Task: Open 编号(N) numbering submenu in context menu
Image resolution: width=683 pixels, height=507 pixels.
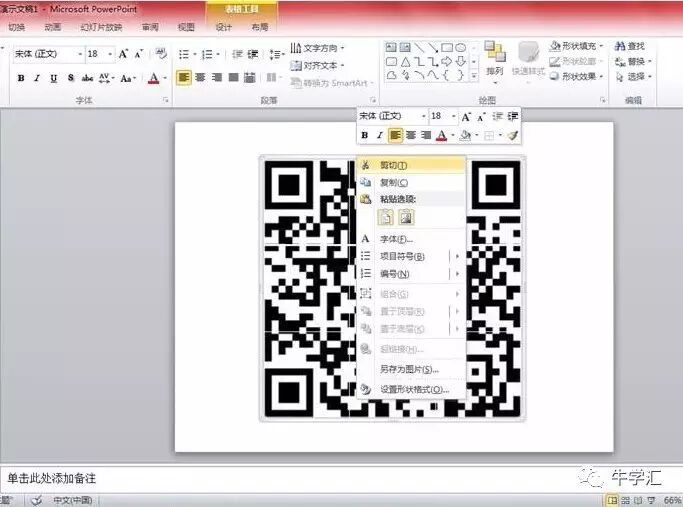Action: (x=411, y=274)
